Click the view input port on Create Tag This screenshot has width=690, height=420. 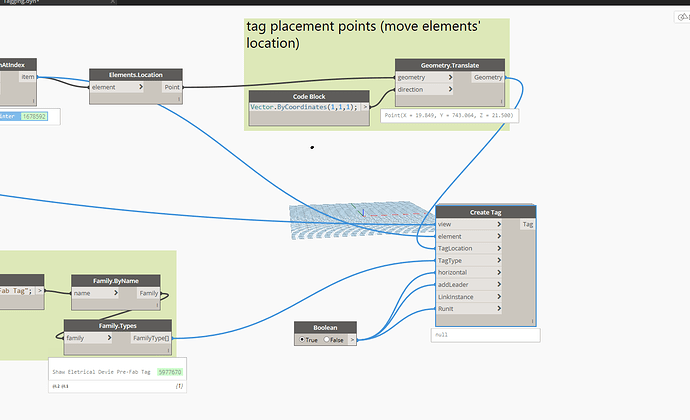[x=470, y=224]
